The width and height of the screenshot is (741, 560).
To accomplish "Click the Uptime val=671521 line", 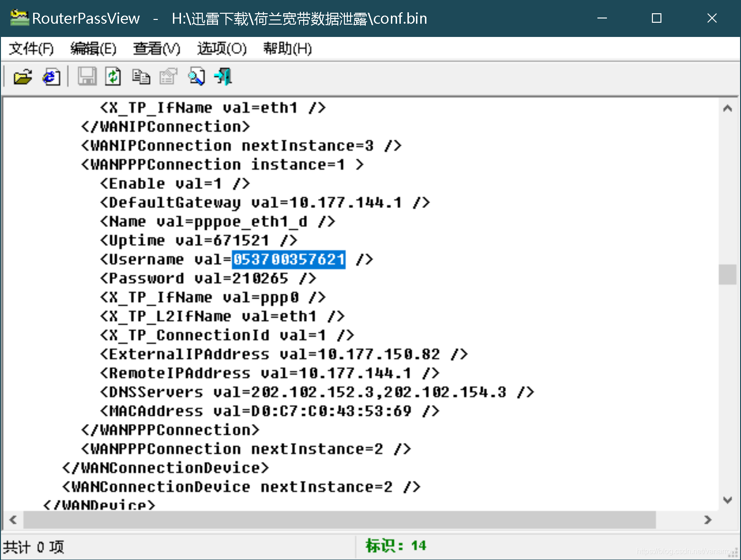I will click(199, 241).
